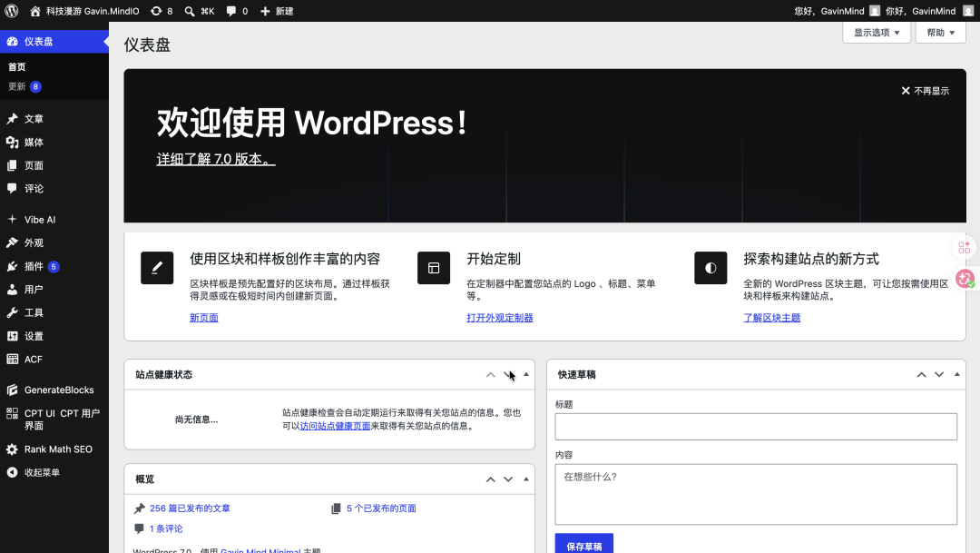This screenshot has width=980, height=553.
Task: Open 1 条评论 link
Action: [x=166, y=528]
